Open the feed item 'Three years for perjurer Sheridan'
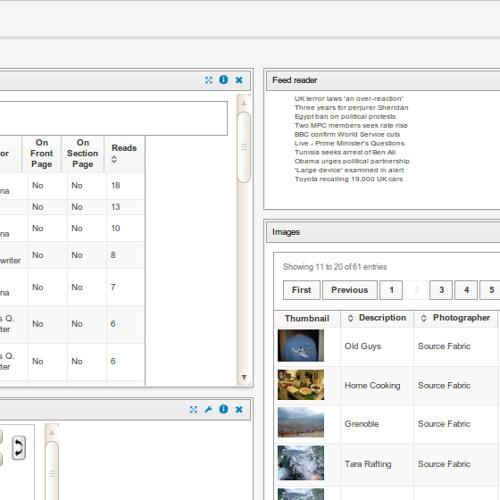 coord(351,108)
